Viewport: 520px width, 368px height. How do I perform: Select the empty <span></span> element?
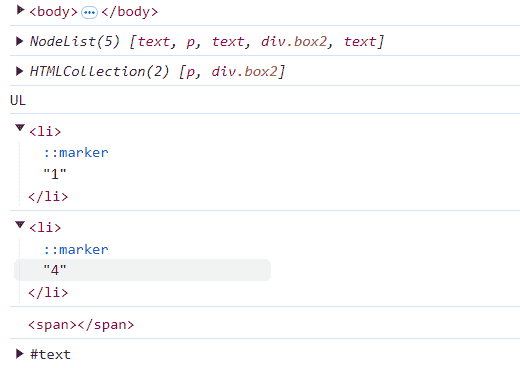pyautogui.click(x=81, y=324)
